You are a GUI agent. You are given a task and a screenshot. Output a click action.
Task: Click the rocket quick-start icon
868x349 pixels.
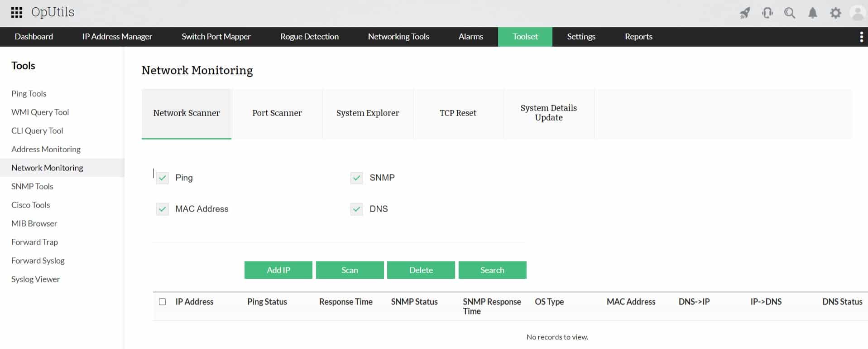745,13
